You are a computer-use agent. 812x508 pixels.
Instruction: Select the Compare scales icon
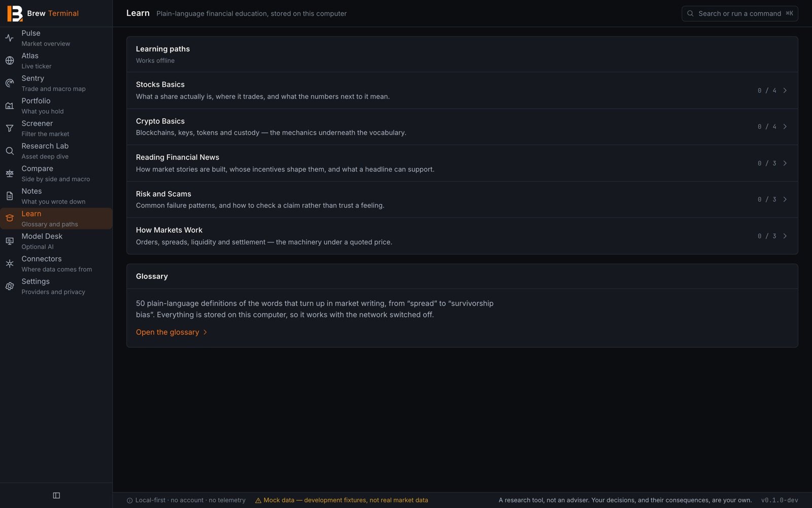[x=10, y=173]
